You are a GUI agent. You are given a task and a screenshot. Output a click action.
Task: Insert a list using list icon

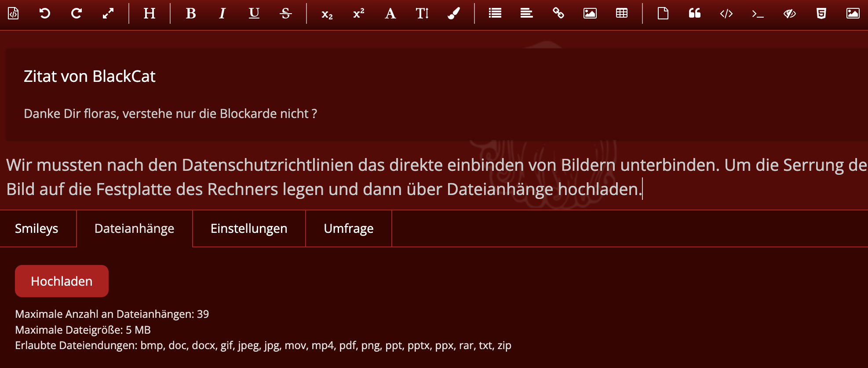pos(495,14)
